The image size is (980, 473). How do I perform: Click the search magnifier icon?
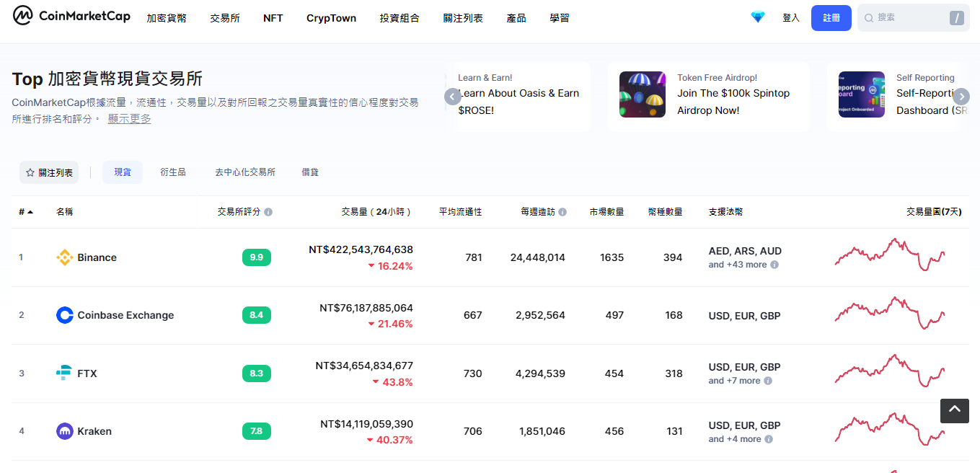(x=869, y=17)
